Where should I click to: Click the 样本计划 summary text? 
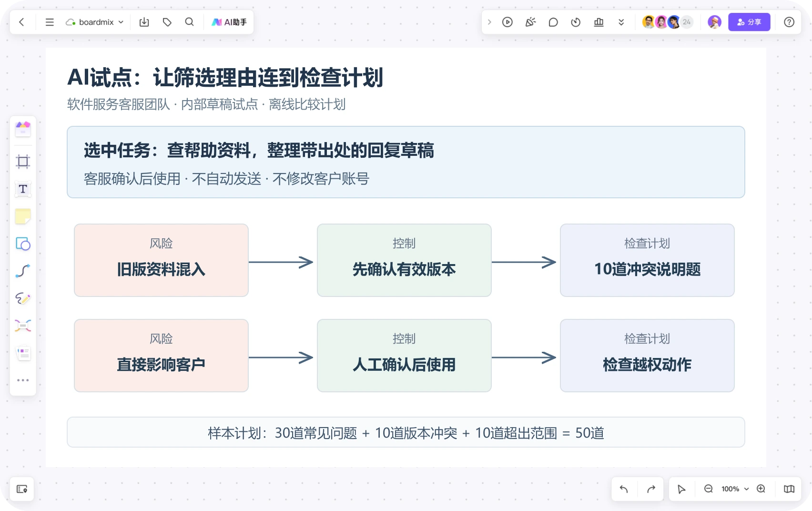(406, 433)
